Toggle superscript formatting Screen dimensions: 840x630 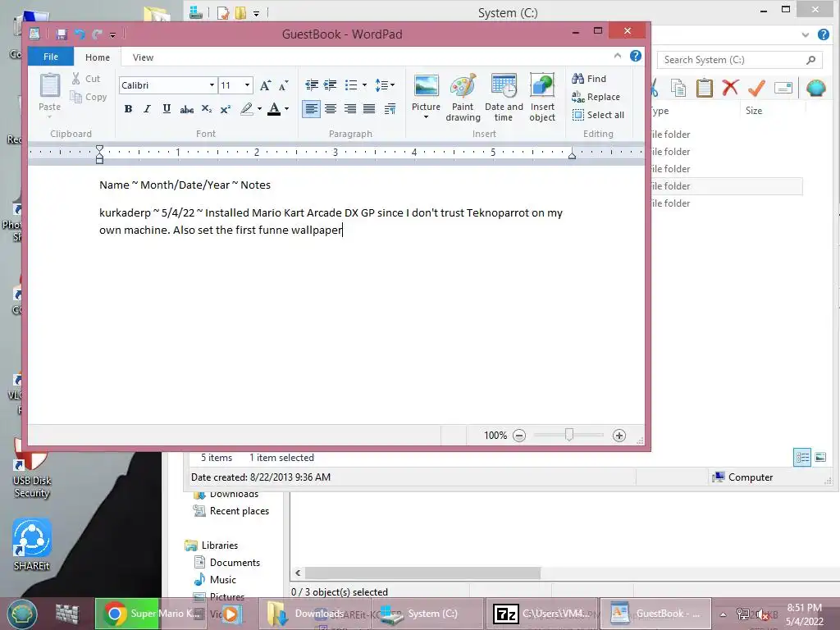coord(226,109)
